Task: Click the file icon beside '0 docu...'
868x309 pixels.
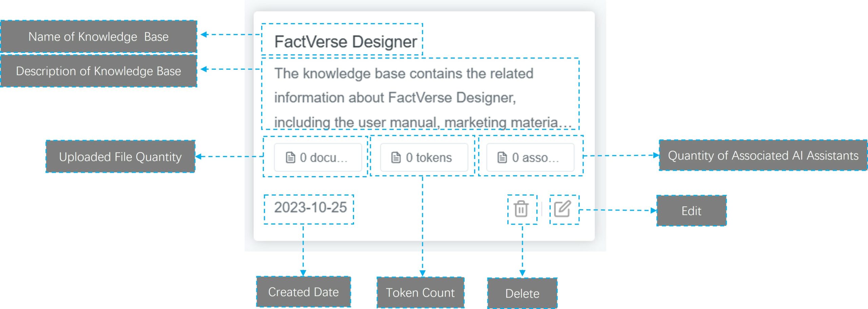Action: pos(291,158)
